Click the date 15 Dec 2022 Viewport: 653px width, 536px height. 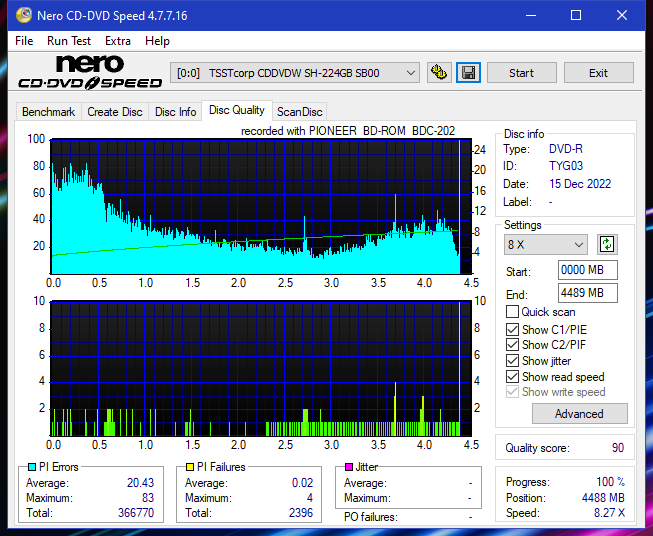point(580,184)
